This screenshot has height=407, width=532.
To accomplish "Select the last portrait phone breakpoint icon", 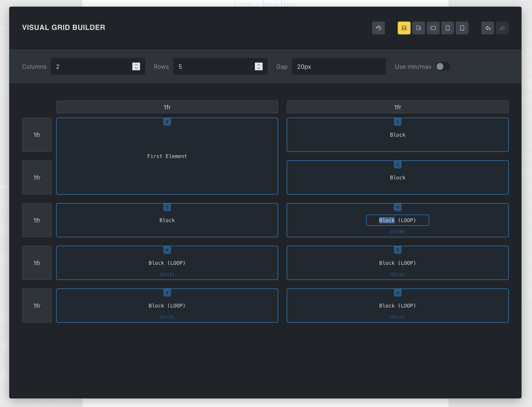I will tap(462, 28).
